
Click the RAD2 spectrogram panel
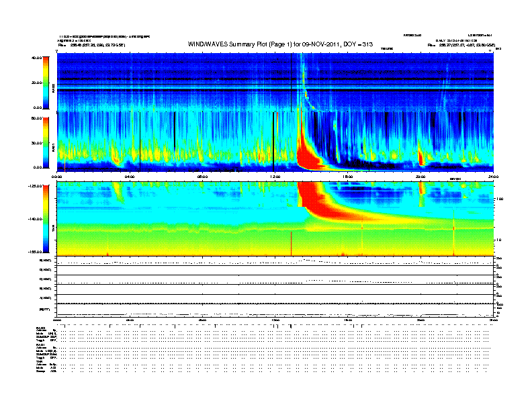pos(275,82)
